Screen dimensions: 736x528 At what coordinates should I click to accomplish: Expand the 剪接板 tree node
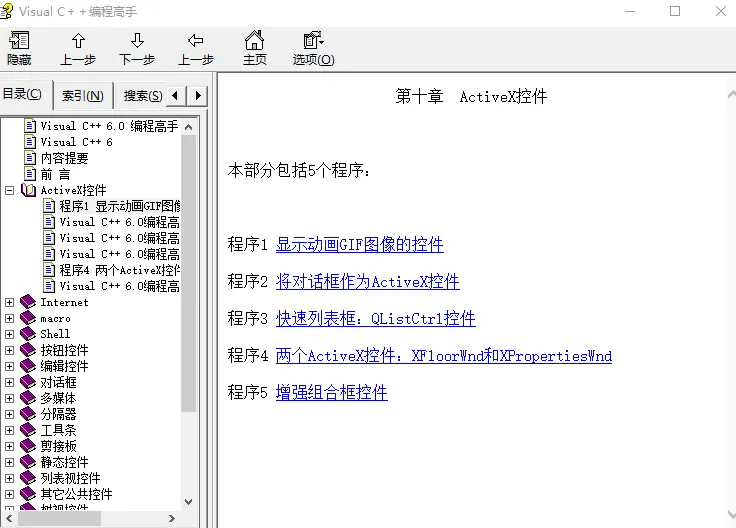10,446
